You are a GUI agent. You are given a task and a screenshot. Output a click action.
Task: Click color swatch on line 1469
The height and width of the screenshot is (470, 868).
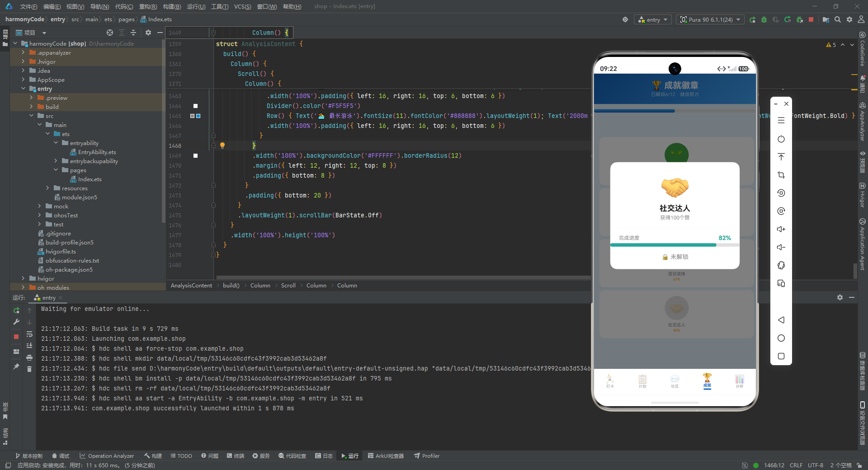tap(196, 155)
